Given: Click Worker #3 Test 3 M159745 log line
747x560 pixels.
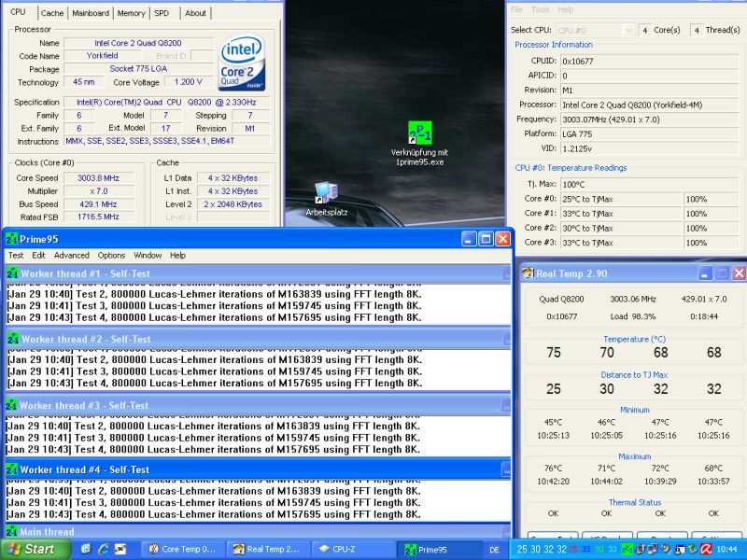Looking at the screenshot, I should [x=213, y=438].
